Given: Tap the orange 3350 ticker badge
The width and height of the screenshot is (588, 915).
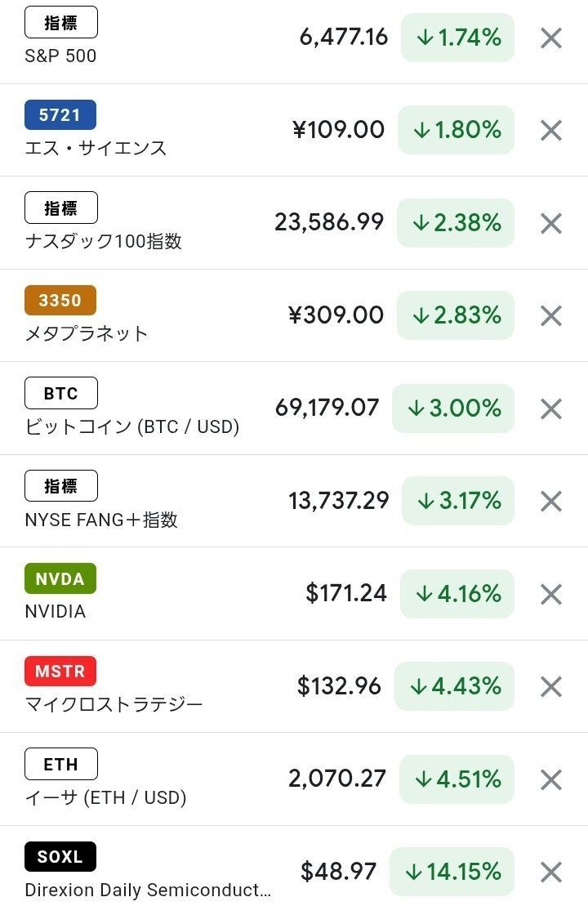Looking at the screenshot, I should (x=60, y=300).
